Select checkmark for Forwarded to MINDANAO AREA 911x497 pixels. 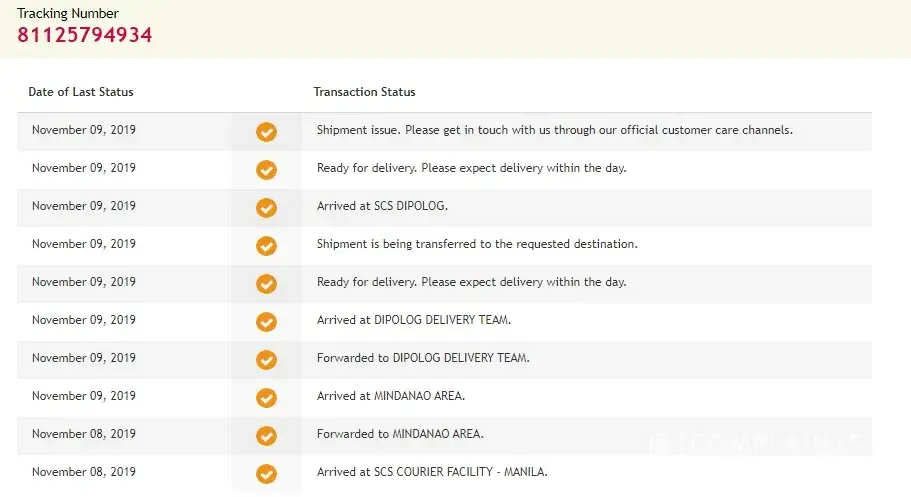pos(266,436)
